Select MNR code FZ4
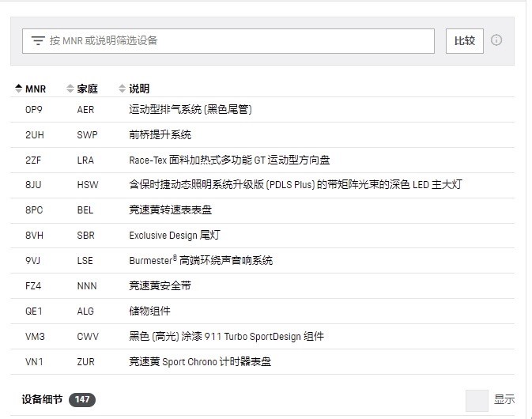 (33, 286)
